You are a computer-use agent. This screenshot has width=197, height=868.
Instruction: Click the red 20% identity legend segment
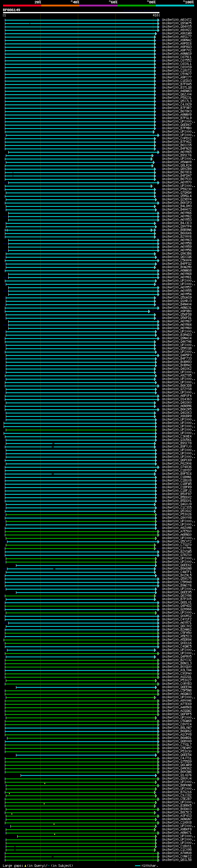(22, 6)
